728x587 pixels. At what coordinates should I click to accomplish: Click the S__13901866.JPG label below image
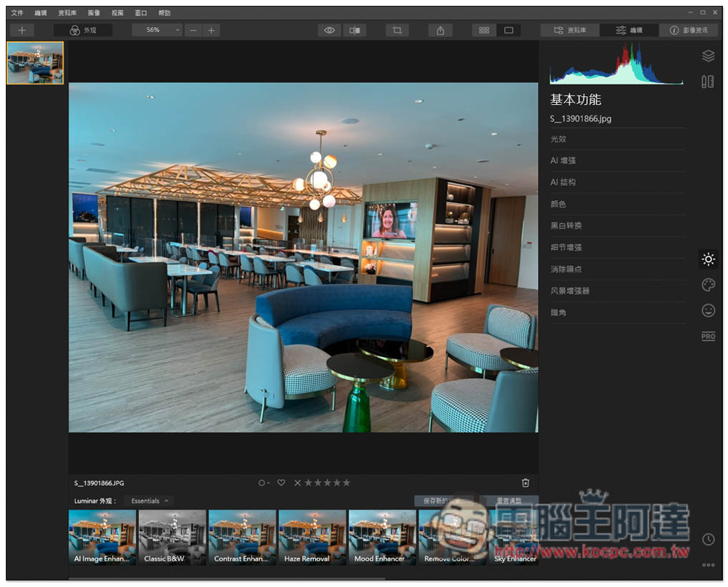point(99,483)
